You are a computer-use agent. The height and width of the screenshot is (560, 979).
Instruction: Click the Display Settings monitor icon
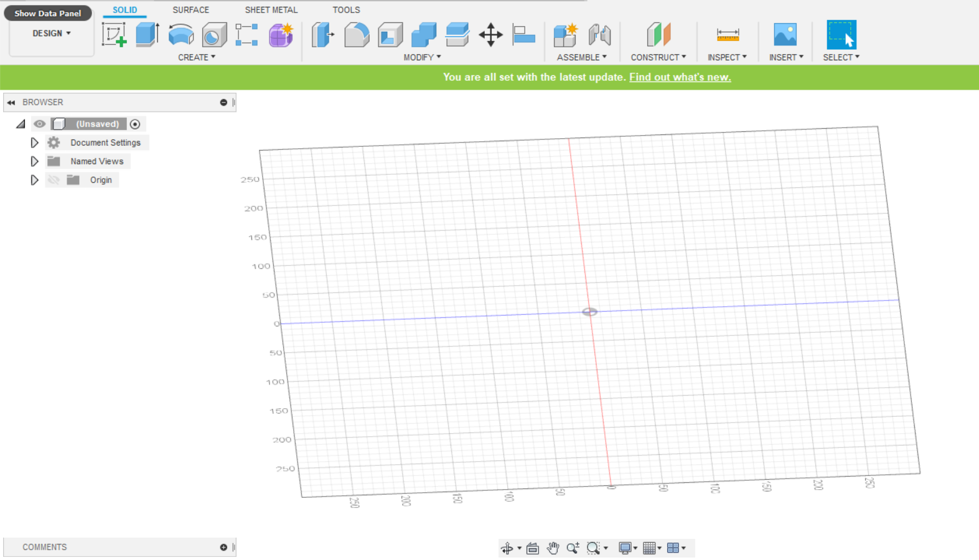[x=625, y=548]
